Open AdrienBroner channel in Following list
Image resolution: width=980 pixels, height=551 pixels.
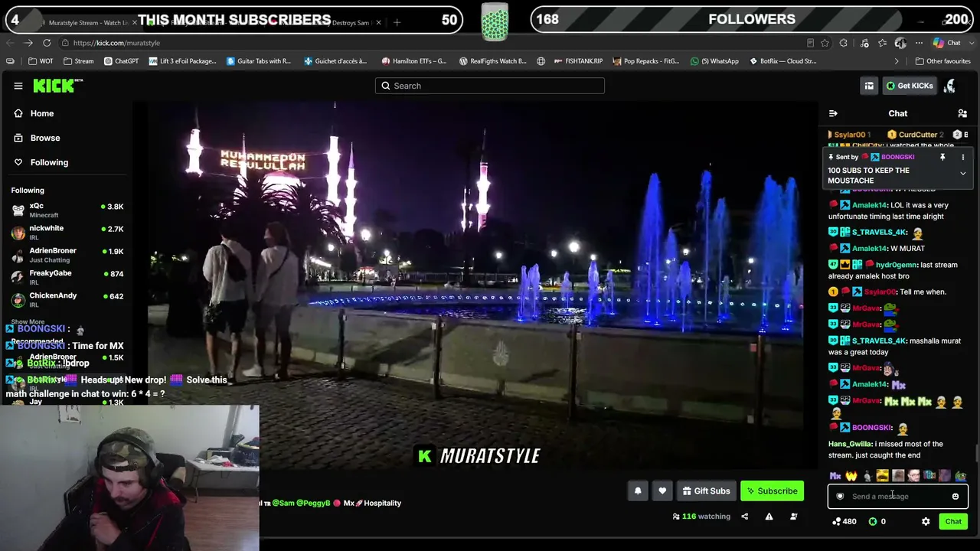tap(67, 254)
